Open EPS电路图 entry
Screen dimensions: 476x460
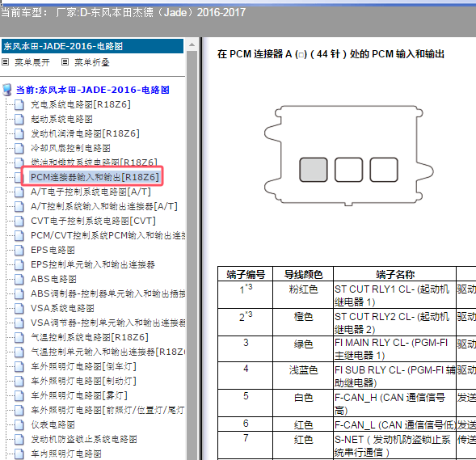(x=53, y=250)
